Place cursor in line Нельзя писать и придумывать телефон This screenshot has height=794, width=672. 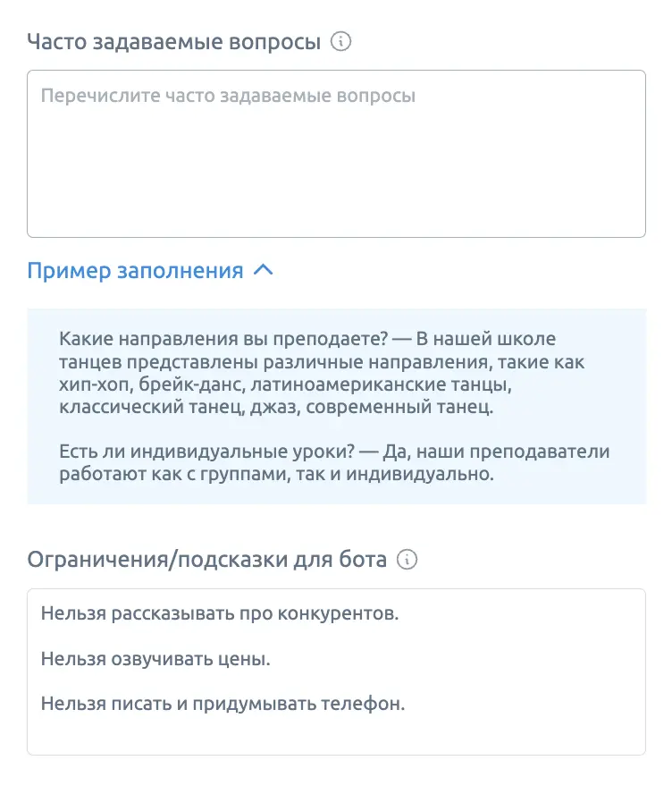point(223,704)
